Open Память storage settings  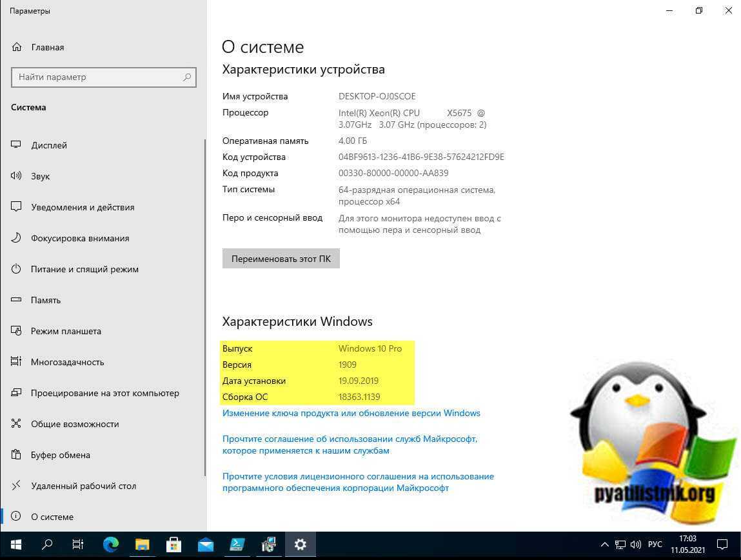(x=46, y=300)
